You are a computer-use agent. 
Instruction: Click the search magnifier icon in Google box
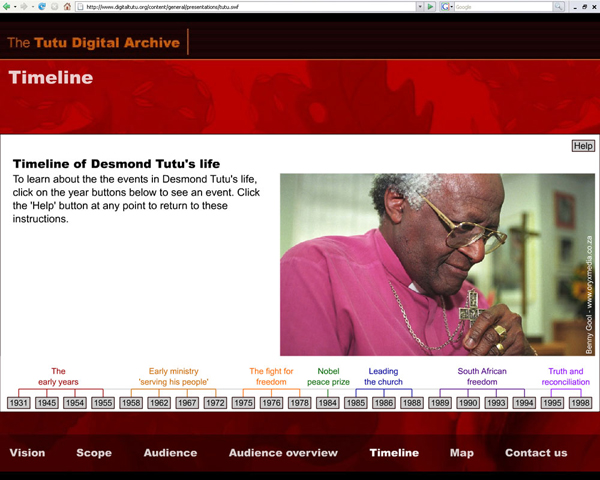(x=559, y=6)
